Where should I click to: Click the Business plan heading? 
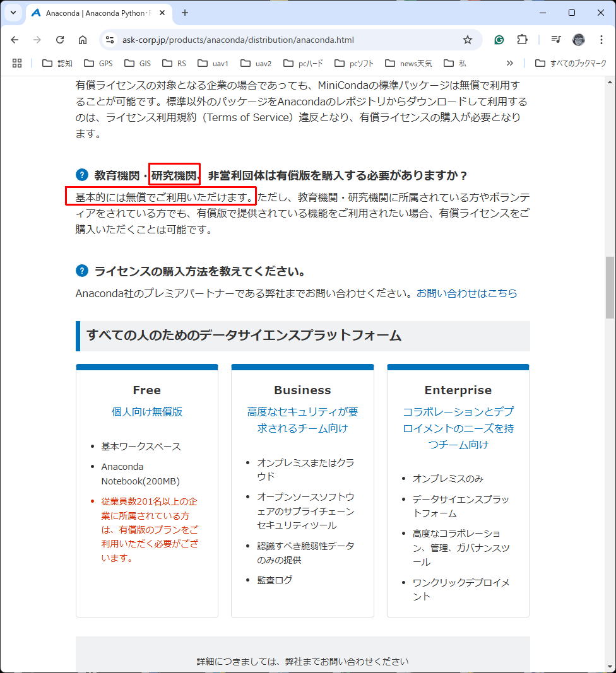302,390
